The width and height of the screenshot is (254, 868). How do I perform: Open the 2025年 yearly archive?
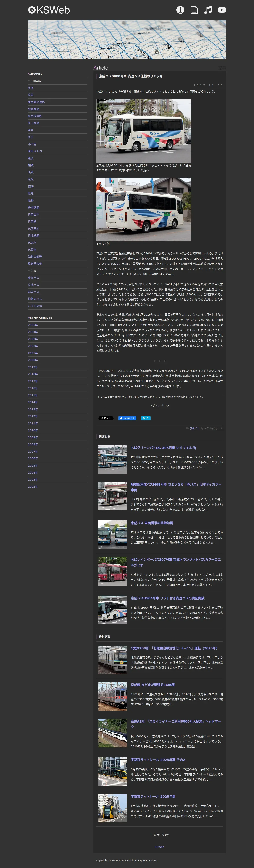pyautogui.click(x=33, y=325)
